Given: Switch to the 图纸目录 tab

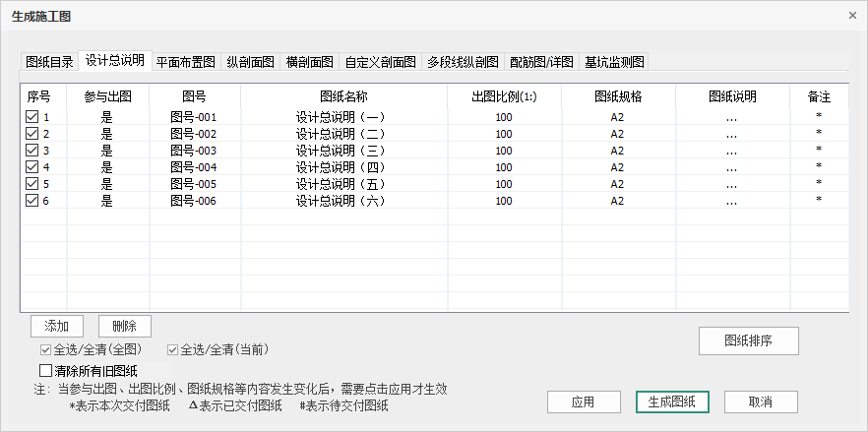Looking at the screenshot, I should [49, 61].
